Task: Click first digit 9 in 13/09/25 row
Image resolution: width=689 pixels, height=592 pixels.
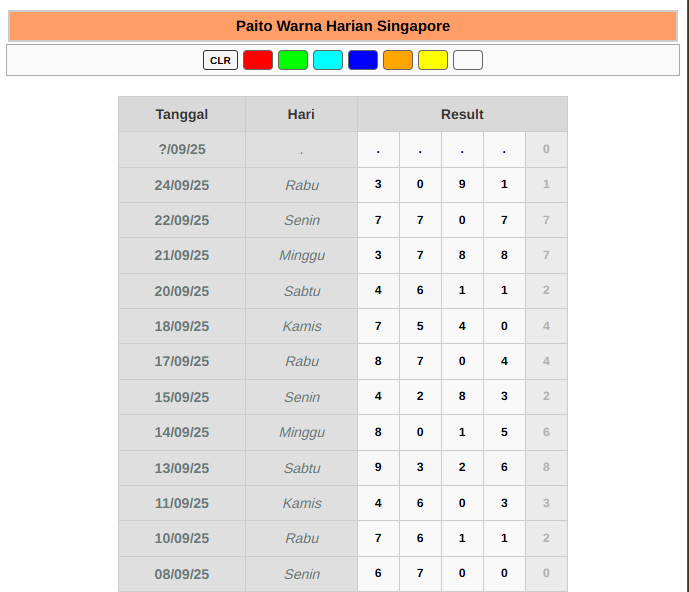Action: (378, 467)
